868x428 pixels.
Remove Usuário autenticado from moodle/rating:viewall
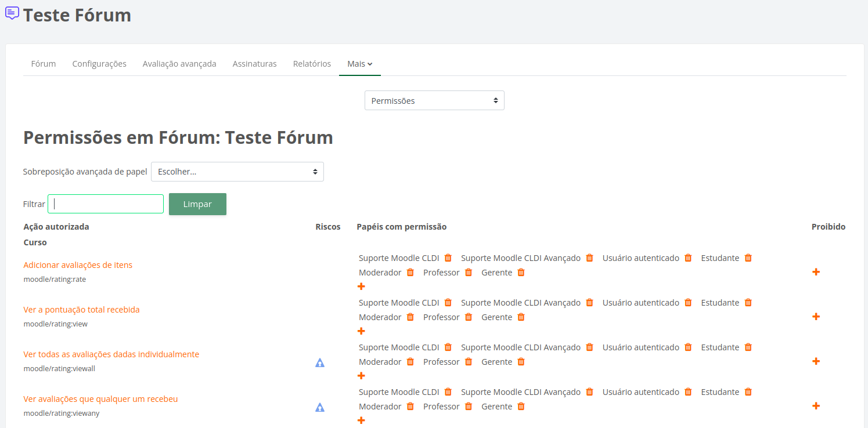pyautogui.click(x=688, y=347)
